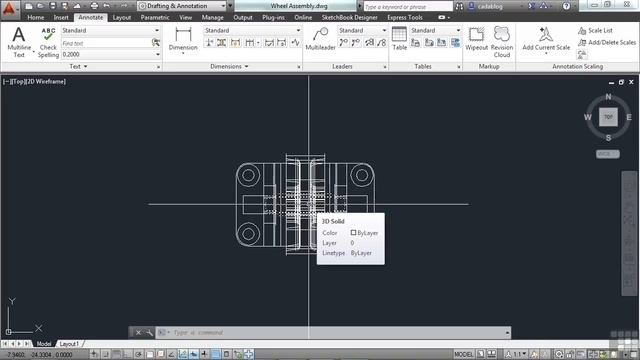This screenshot has height=360, width=640.
Task: Toggle 3D Object Snap in status bar
Action: point(161,354)
